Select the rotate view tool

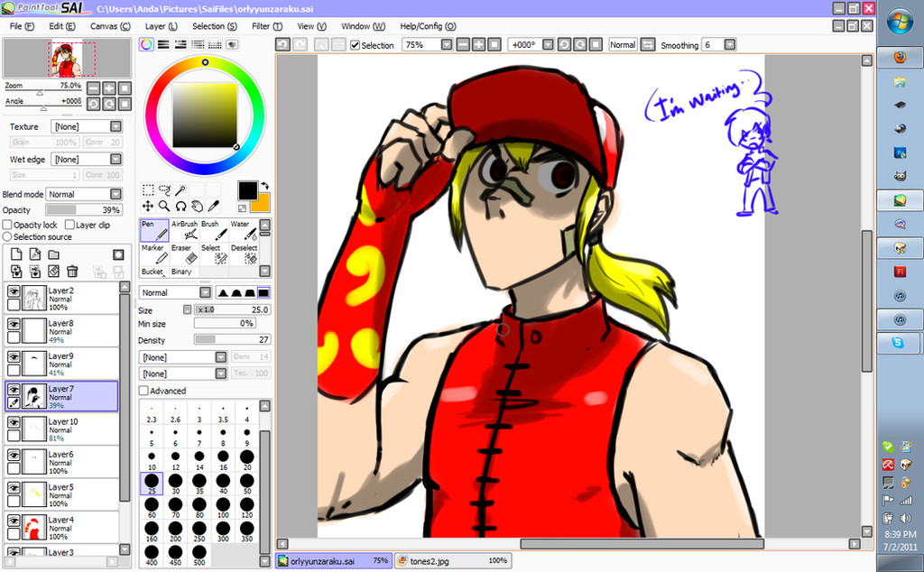(180, 206)
